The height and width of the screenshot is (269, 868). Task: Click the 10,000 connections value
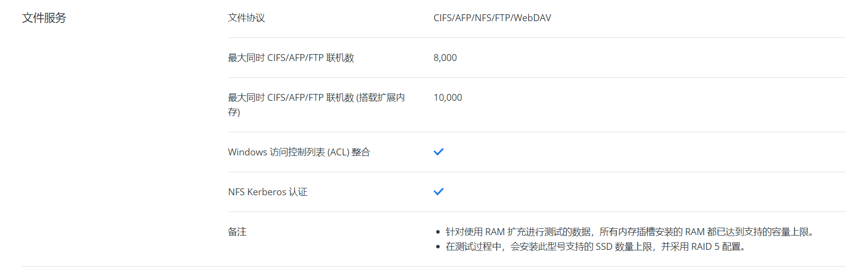click(448, 98)
